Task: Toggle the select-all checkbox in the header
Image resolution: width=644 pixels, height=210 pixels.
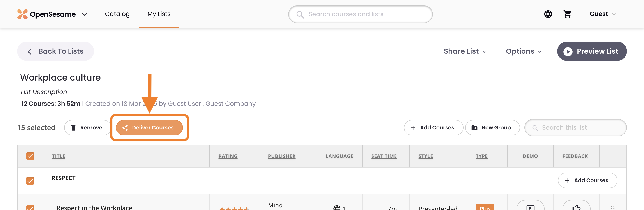Action: (30, 156)
